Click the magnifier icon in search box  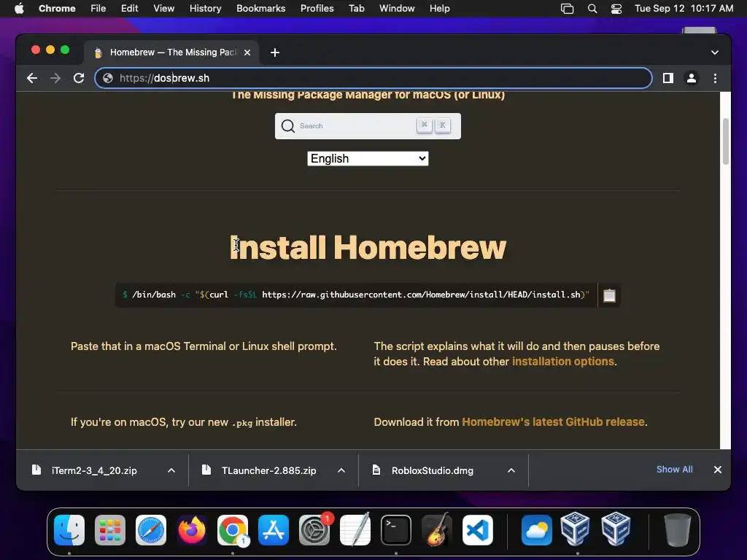(287, 125)
